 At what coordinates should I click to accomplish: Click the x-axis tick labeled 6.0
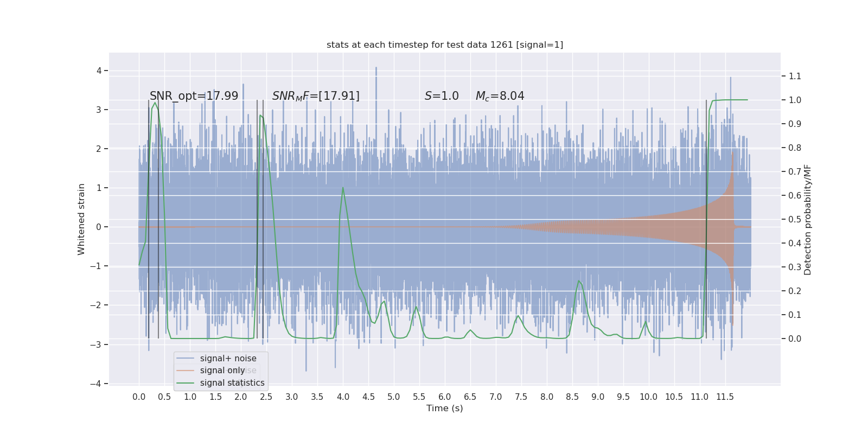445,397
